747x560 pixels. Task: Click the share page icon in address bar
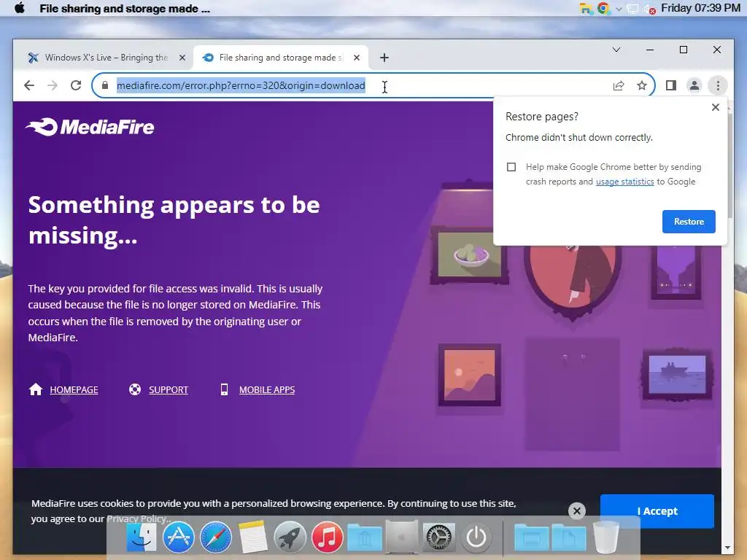(x=619, y=85)
